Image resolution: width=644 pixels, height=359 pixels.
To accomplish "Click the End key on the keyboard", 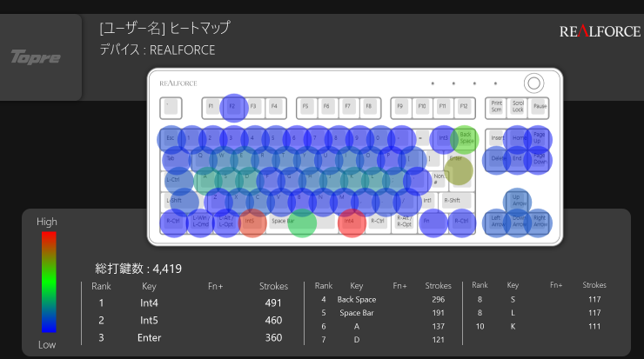I will click(x=518, y=160).
